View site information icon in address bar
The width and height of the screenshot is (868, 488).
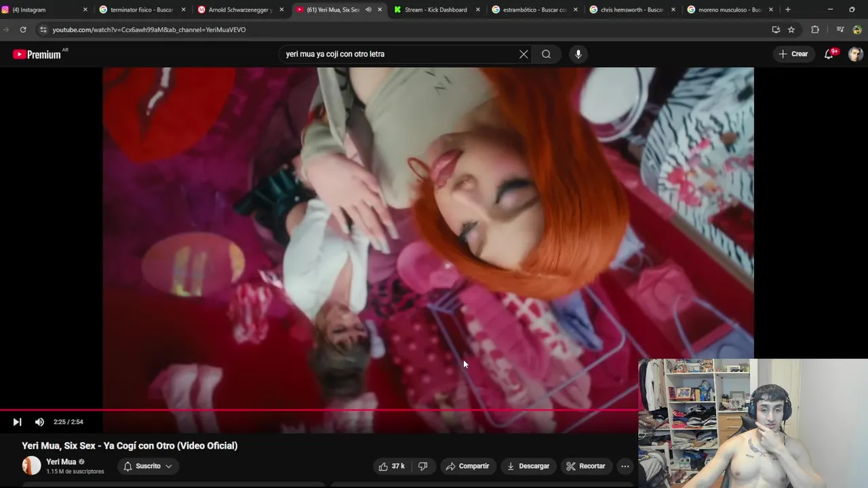[x=43, y=30]
